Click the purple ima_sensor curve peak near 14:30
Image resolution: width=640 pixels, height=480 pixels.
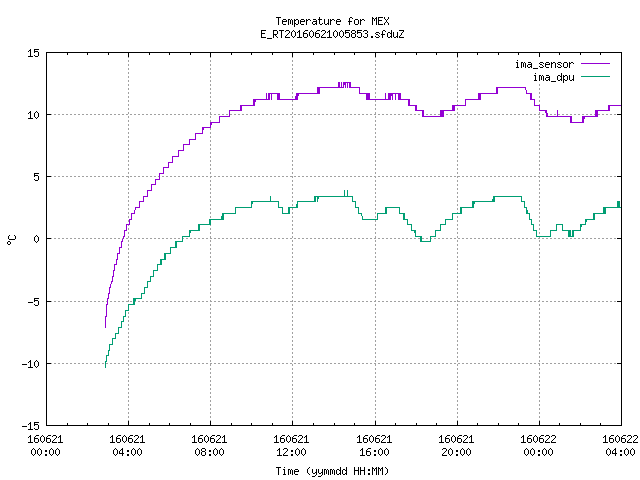coord(344,85)
